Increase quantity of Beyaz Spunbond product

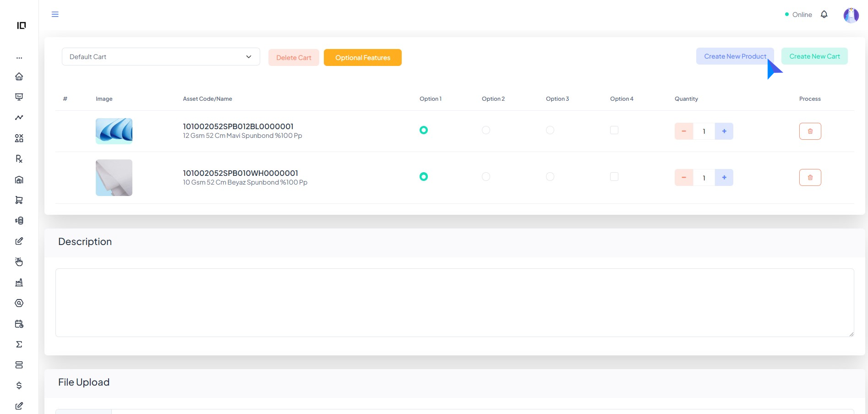tap(724, 178)
